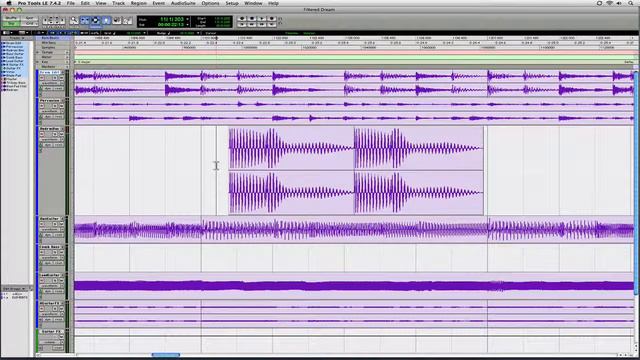
Task: Open the Apple menu
Action: coord(9,3)
